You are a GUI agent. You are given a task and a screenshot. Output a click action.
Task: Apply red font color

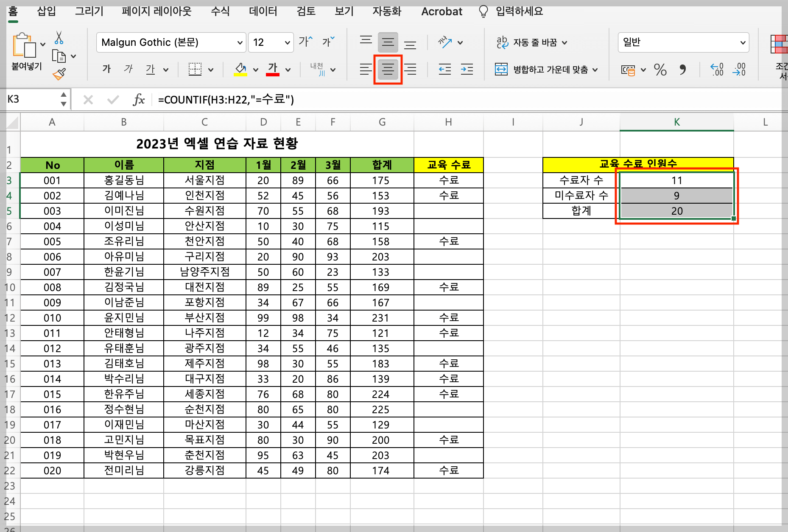pos(274,69)
